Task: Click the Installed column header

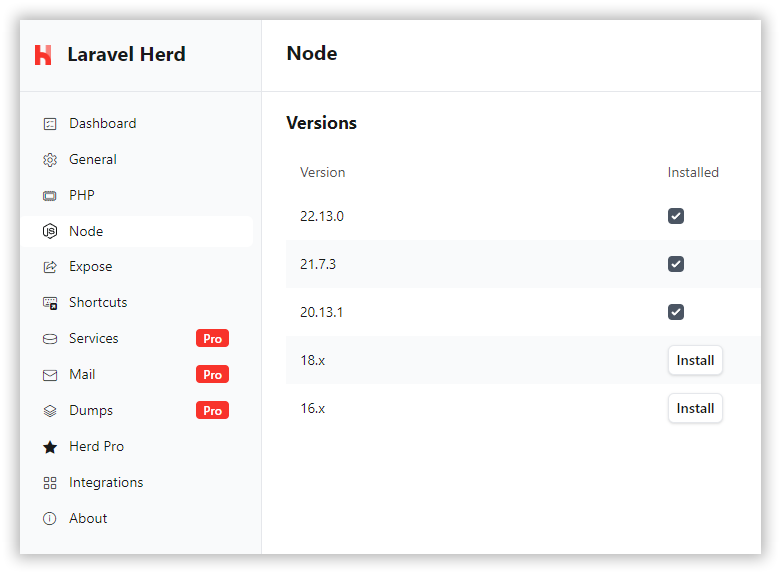Action: click(693, 172)
